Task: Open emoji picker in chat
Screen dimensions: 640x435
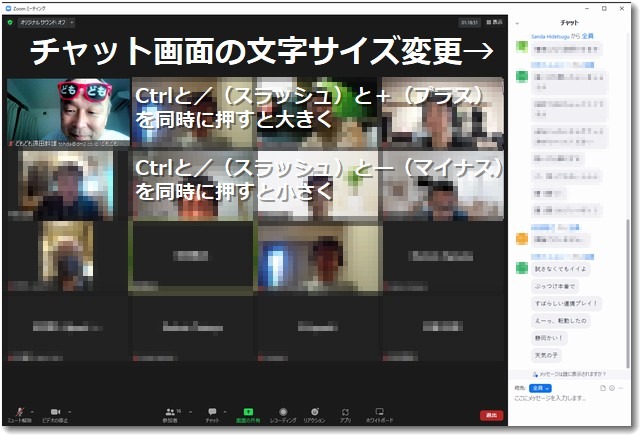Action: click(612, 388)
